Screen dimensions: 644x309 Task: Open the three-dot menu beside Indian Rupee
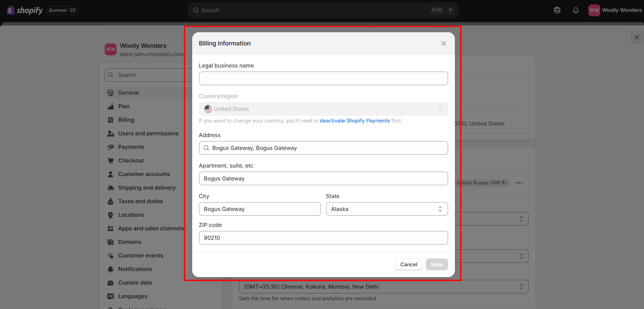519,183
